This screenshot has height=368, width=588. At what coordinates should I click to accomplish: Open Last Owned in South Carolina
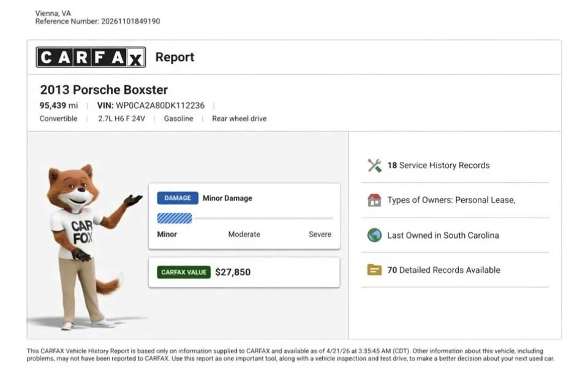point(443,236)
